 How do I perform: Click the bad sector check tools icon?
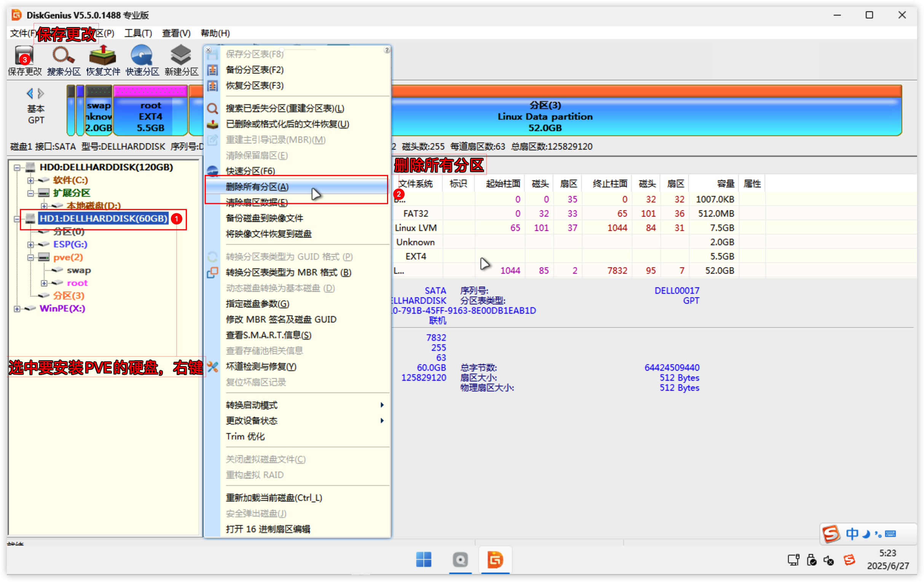tap(213, 367)
